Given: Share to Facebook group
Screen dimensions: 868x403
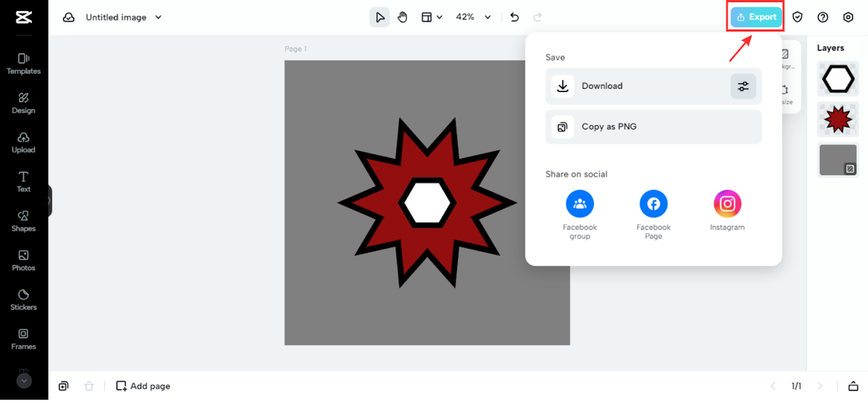Looking at the screenshot, I should [x=580, y=215].
